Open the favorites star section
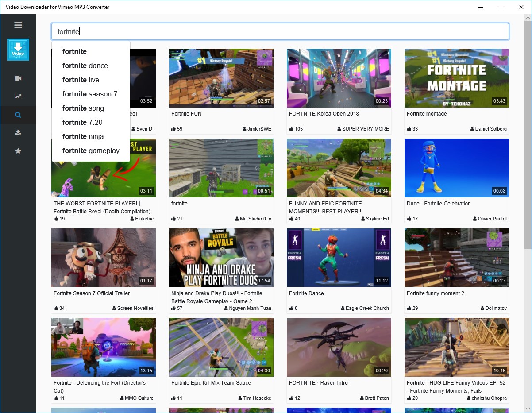532x413 pixels. (x=18, y=151)
